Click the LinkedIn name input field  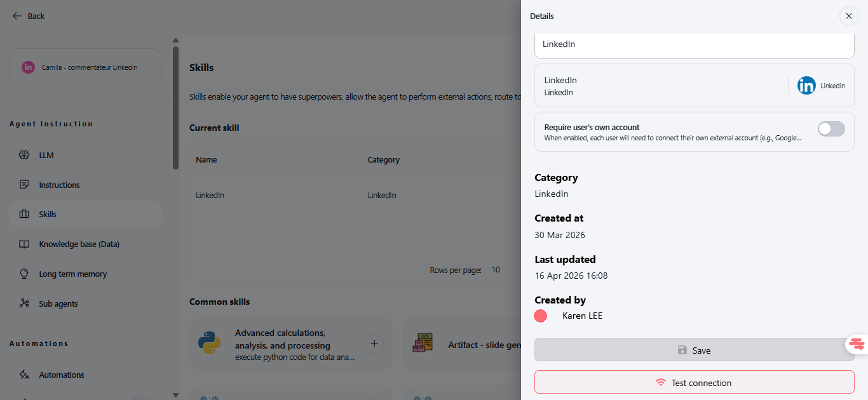tap(694, 45)
